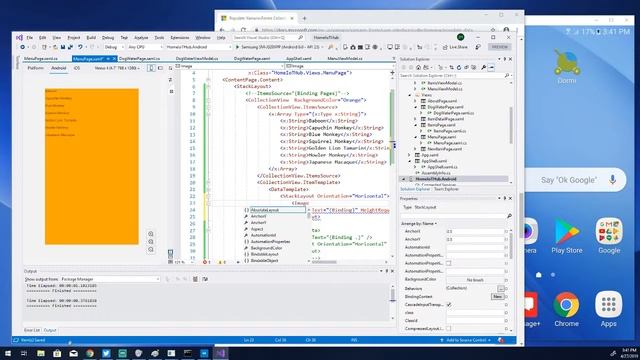Switch to the DogWaterViewModel.cs tab
Image resolution: width=640 pixels, height=360 pixels.
197,59
